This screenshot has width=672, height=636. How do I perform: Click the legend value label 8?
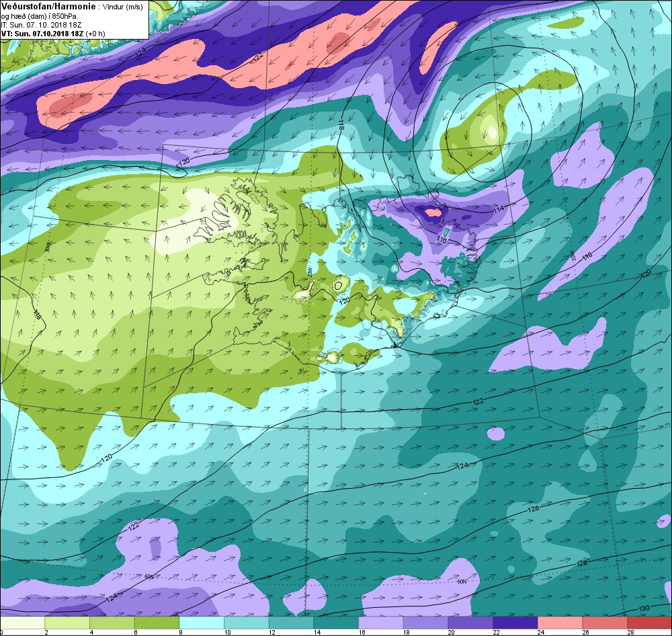pyautogui.click(x=180, y=632)
